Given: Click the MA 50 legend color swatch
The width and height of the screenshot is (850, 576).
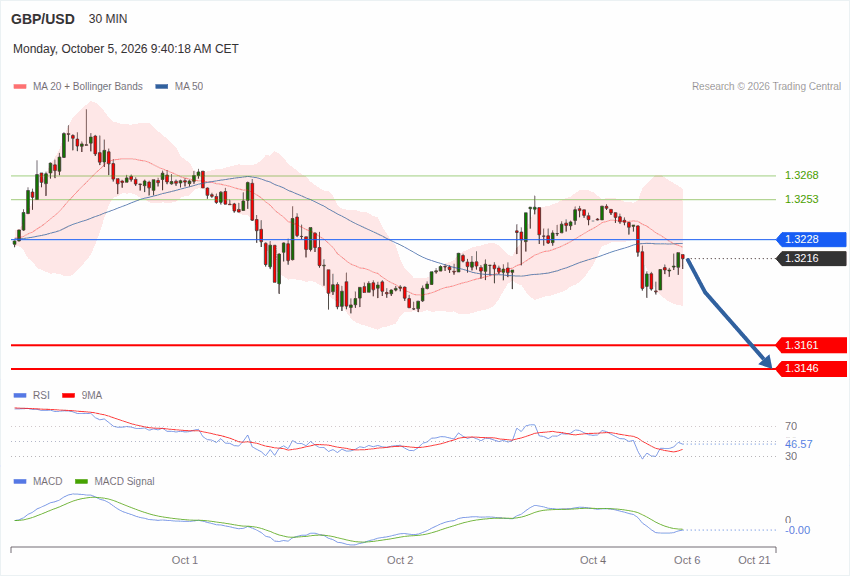Looking at the screenshot, I should [x=162, y=87].
